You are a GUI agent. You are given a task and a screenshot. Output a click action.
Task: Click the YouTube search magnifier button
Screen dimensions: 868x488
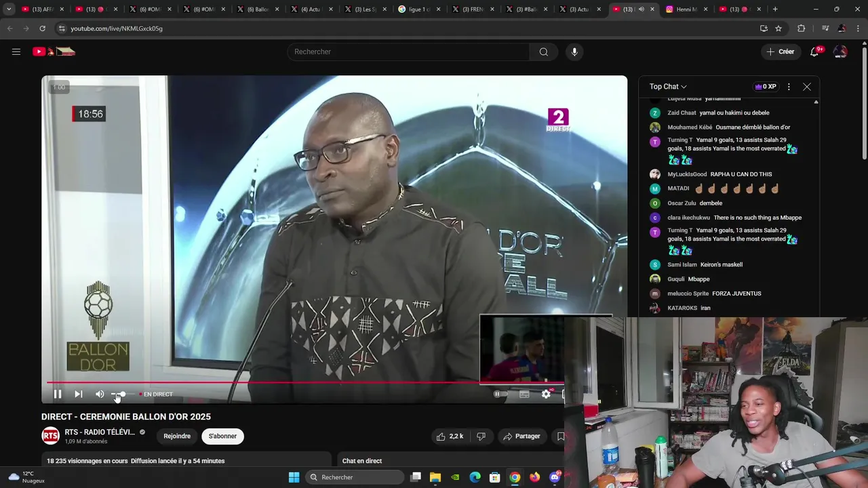[544, 52]
